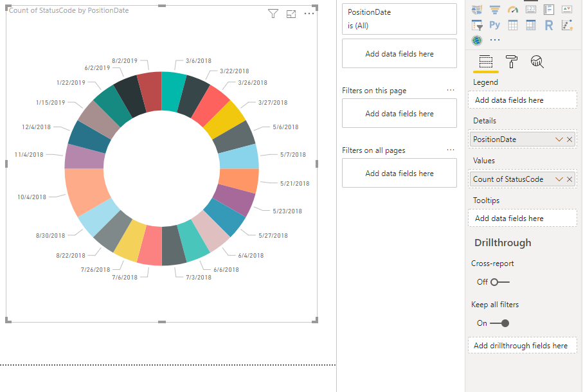Open Filters on this page options ellipsis

coord(450,91)
